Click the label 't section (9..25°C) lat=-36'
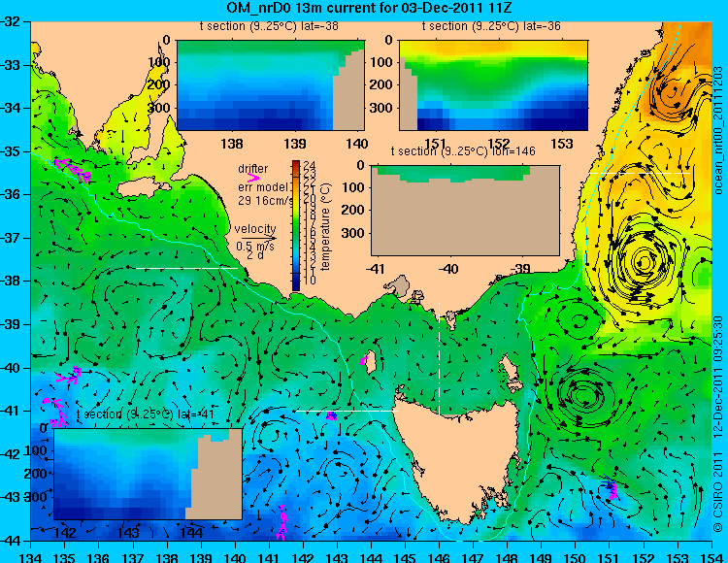728x563 pixels. [x=491, y=26]
